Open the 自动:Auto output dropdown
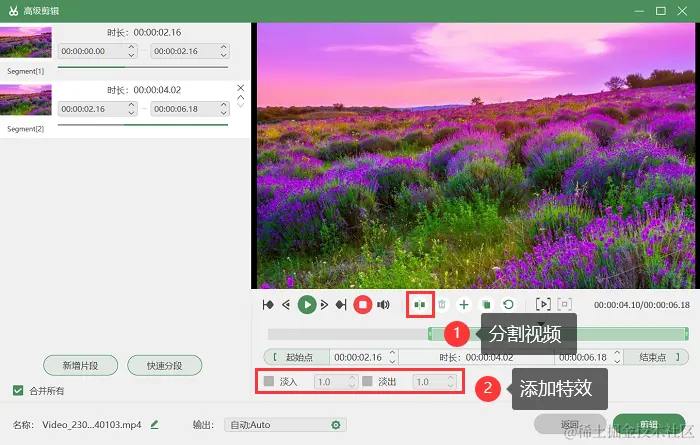The width and height of the screenshot is (700, 445). click(285, 425)
